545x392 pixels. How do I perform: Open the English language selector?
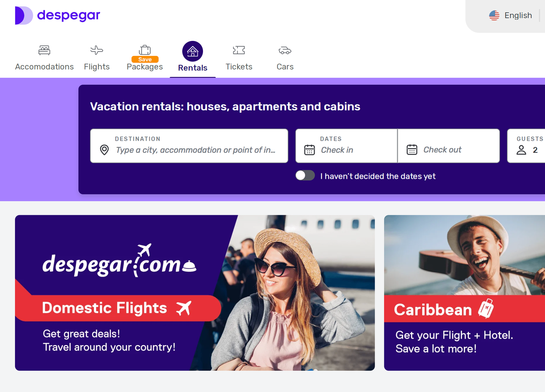click(x=510, y=15)
